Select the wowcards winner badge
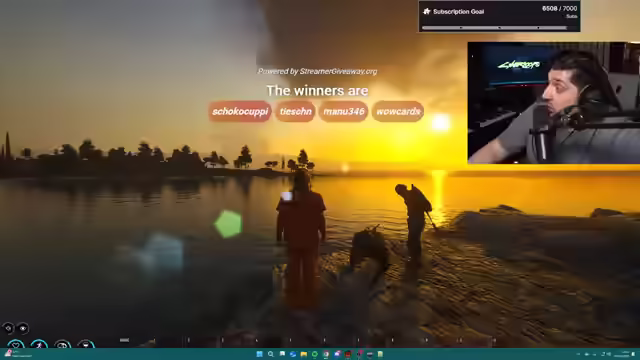The width and height of the screenshot is (640, 360). coord(398,111)
